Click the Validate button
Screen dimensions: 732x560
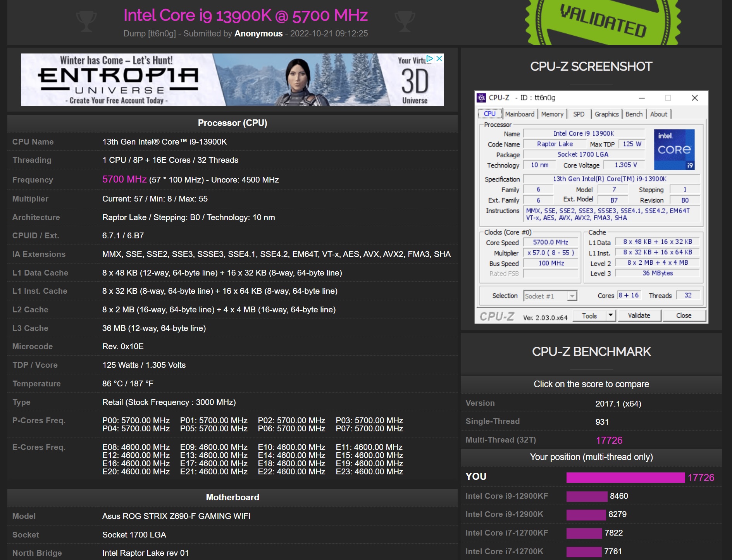click(x=639, y=316)
